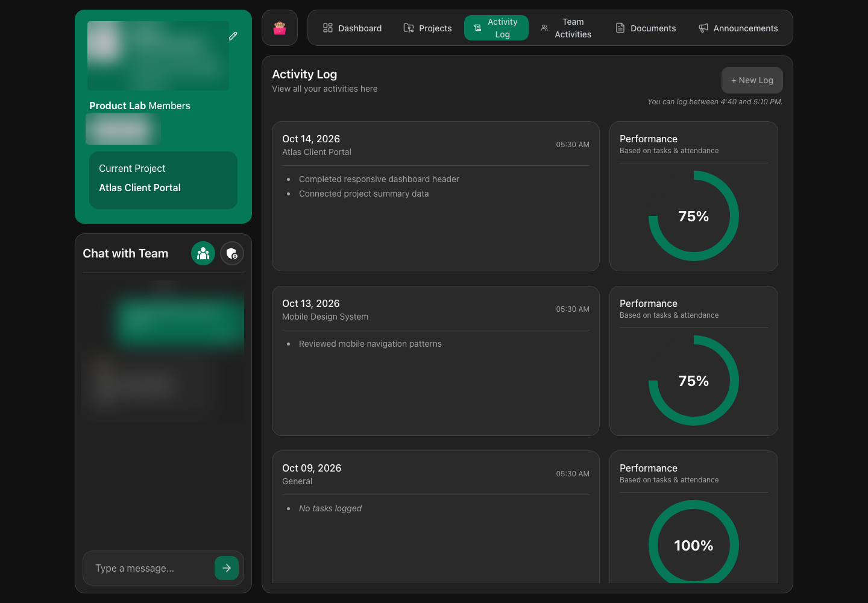Click the Announcements megaphone icon
Image resolution: width=868 pixels, height=603 pixels.
703,28
